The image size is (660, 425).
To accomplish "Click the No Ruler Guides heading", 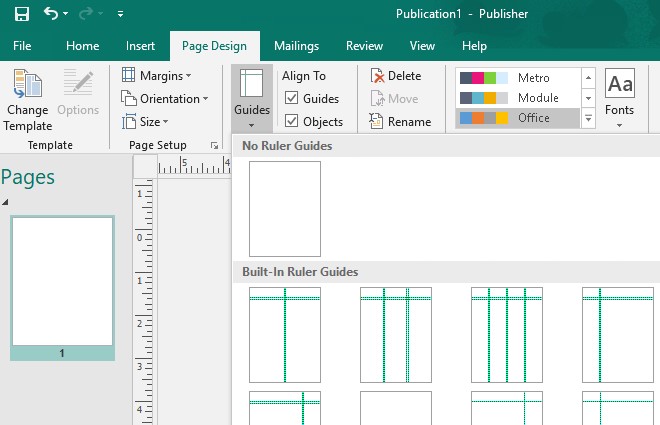I will 287,146.
